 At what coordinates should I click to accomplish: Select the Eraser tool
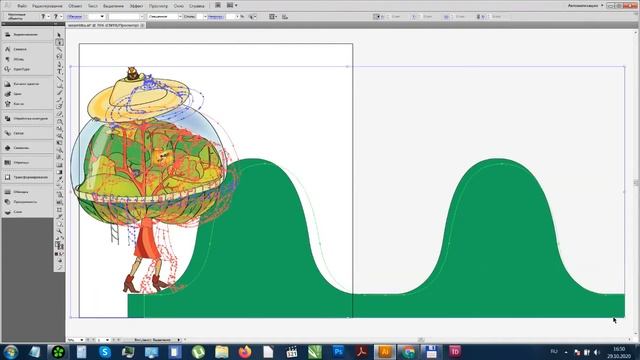(59, 115)
